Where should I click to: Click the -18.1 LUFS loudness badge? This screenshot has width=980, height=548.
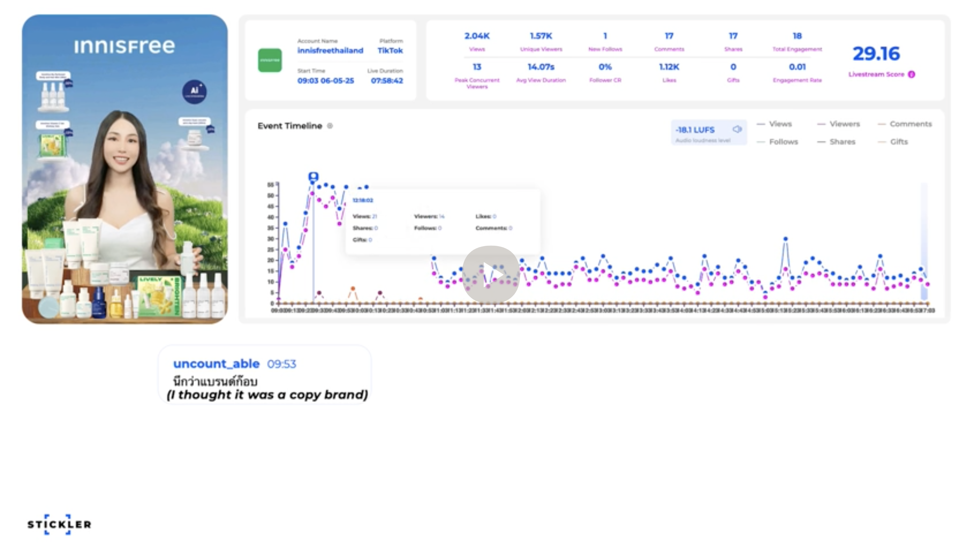point(695,130)
